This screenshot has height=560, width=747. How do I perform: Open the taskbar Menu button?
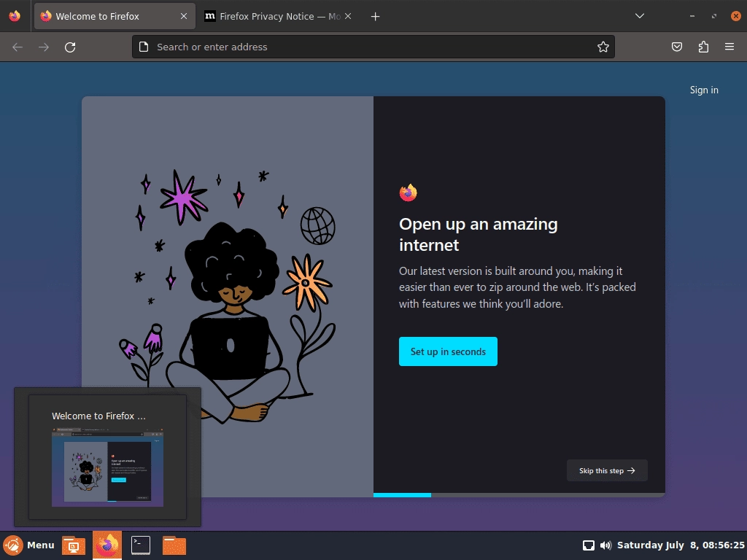tap(29, 545)
